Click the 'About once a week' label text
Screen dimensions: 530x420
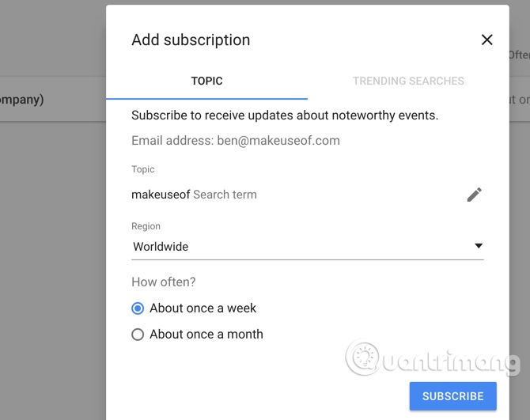203,308
